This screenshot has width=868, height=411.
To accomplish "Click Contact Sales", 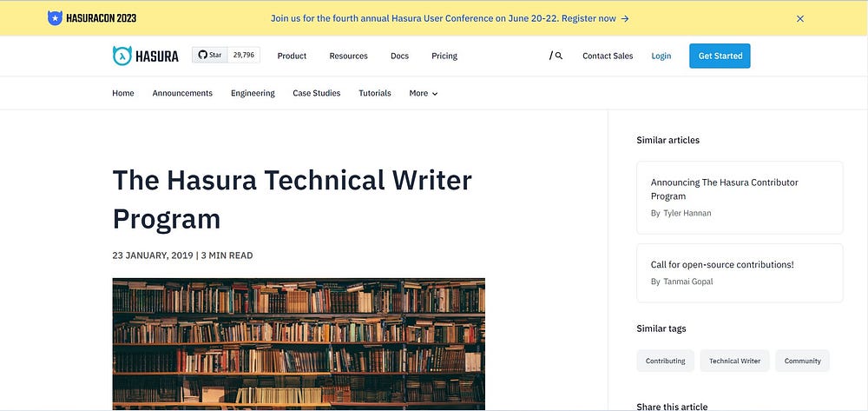I will (608, 56).
